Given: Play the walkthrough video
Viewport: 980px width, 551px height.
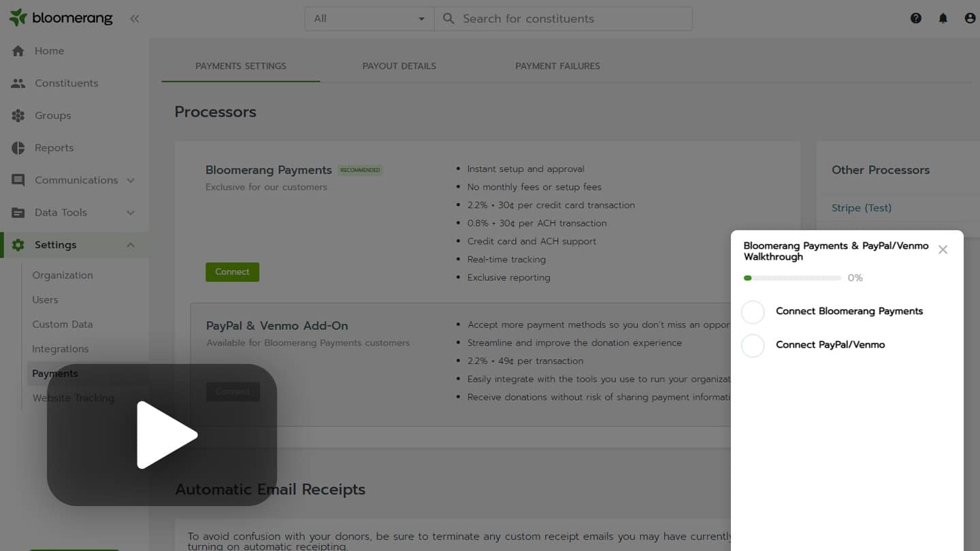Looking at the screenshot, I should [162, 435].
